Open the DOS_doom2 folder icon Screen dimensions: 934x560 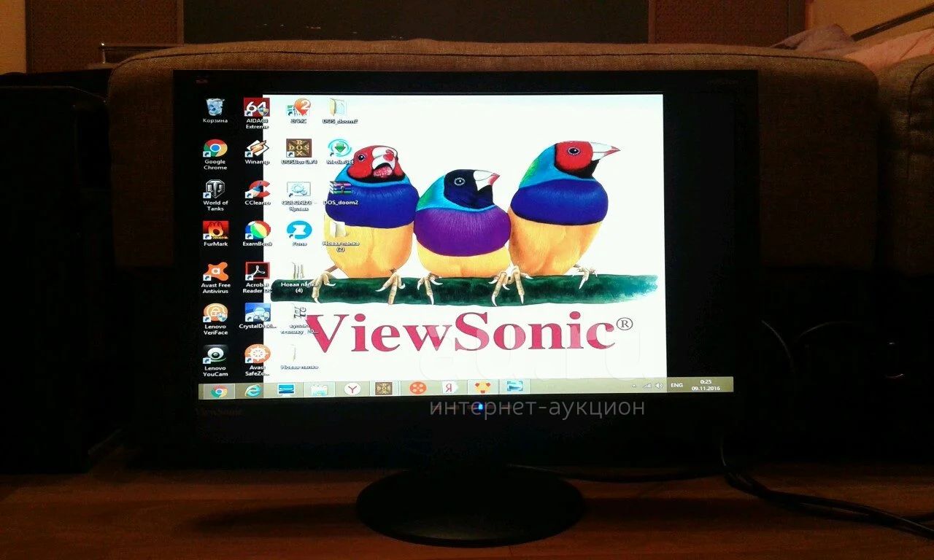[x=339, y=111]
